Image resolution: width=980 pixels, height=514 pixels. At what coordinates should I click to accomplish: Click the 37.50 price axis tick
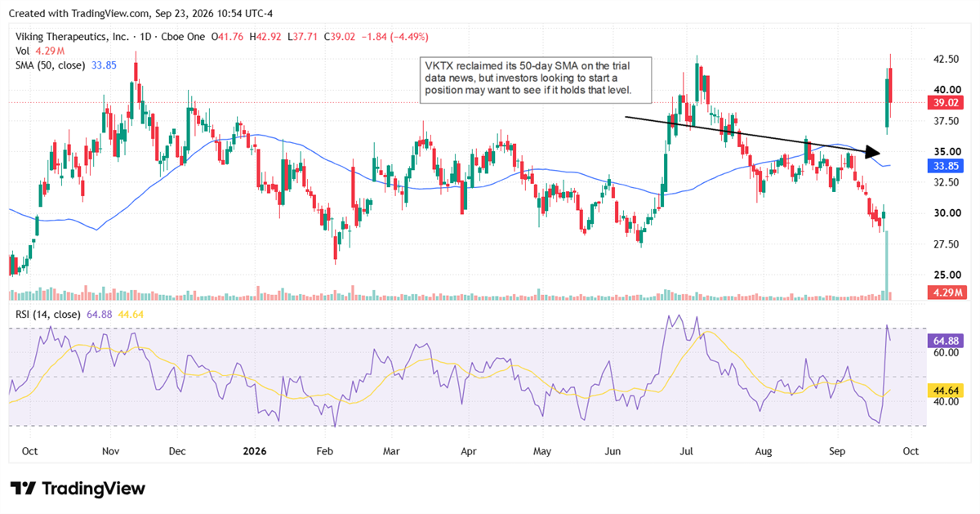tap(947, 121)
